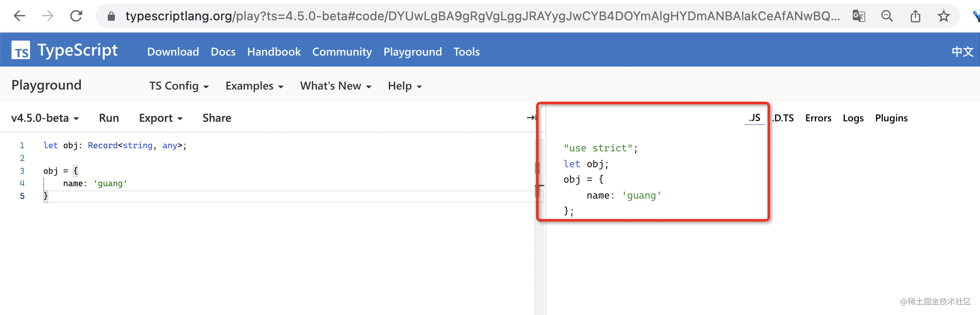Viewport: 980px width, 315px height.
Task: Expand the Export dropdown
Action: [160, 118]
